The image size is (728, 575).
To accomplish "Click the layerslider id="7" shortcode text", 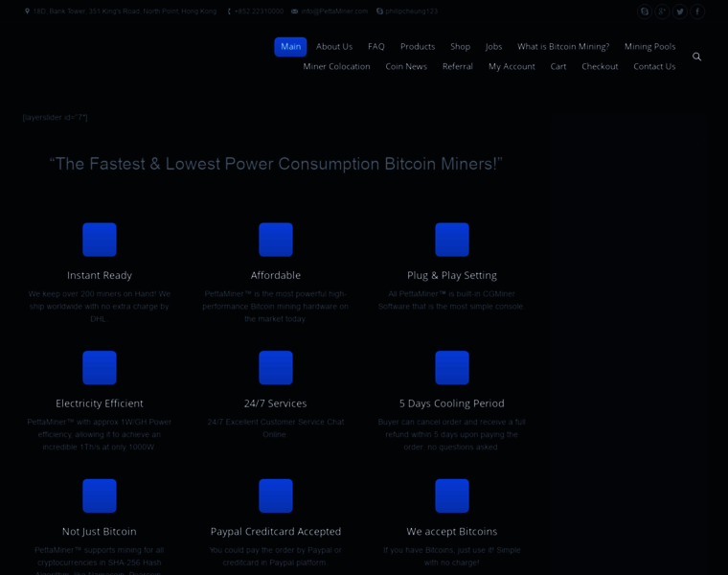I will pos(55,118).
